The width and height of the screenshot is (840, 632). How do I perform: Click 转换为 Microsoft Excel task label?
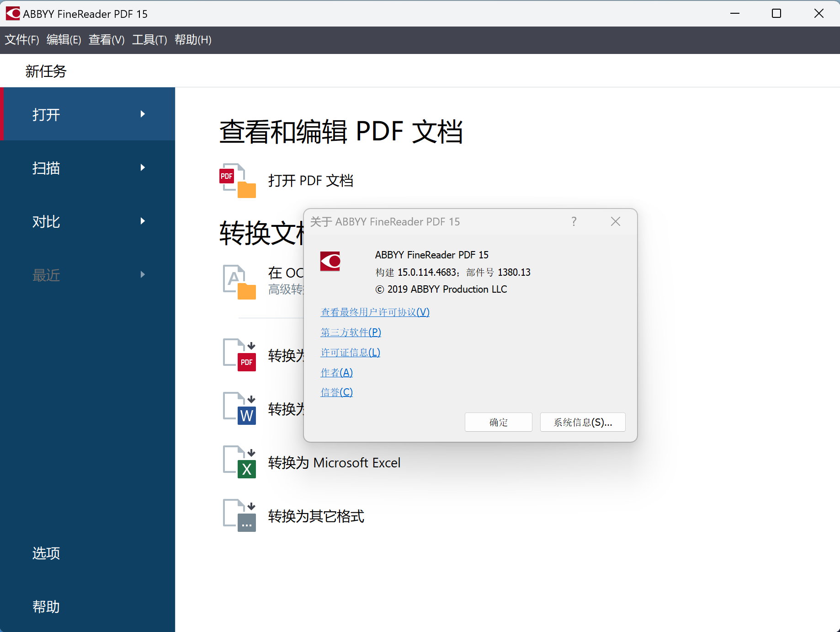pyautogui.click(x=335, y=463)
